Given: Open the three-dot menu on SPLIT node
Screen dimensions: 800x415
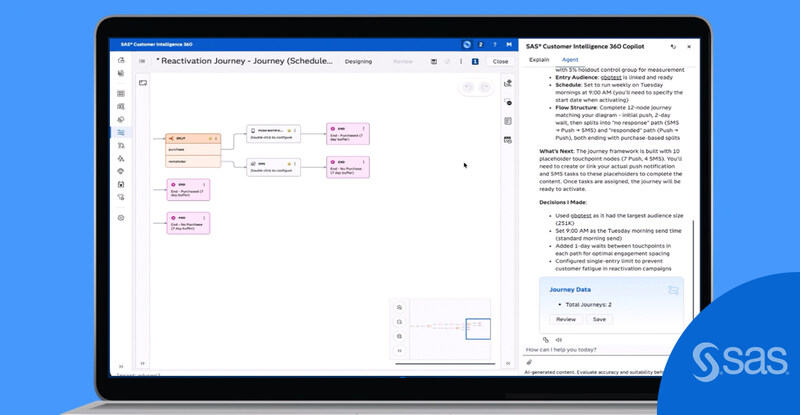Looking at the screenshot, I should coord(214,138).
